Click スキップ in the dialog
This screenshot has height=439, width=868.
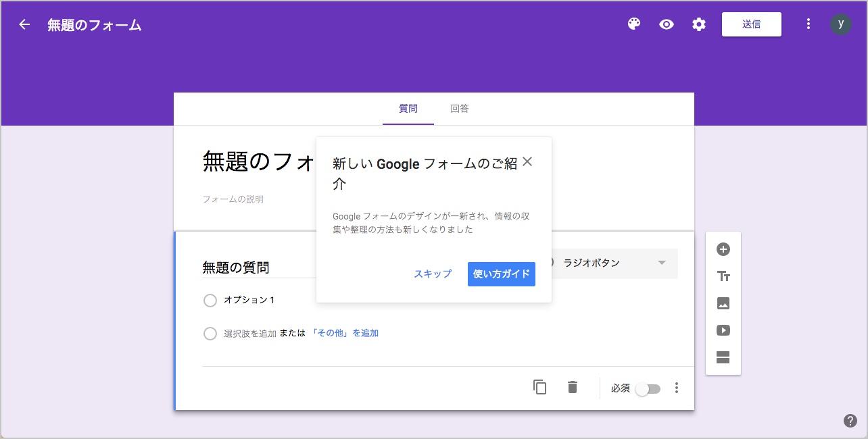click(x=433, y=274)
